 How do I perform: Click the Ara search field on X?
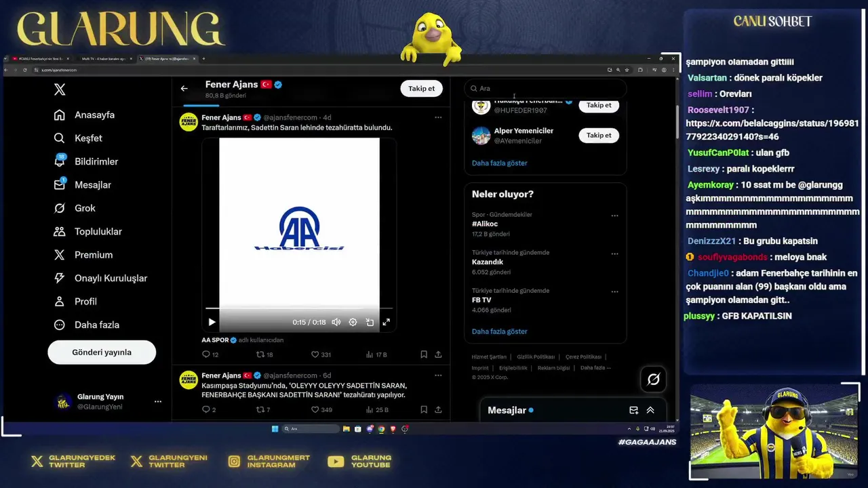pyautogui.click(x=545, y=89)
